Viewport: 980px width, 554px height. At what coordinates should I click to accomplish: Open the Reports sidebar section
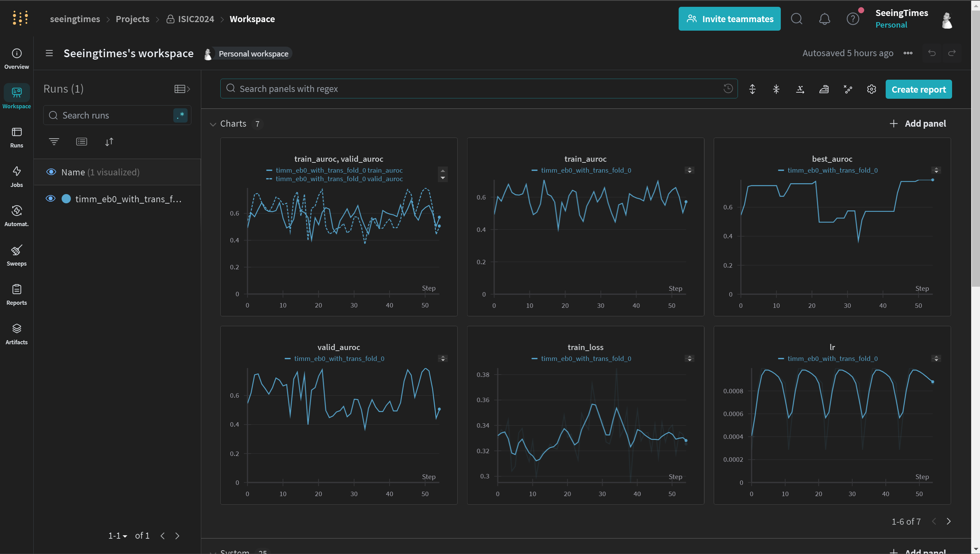[16, 295]
